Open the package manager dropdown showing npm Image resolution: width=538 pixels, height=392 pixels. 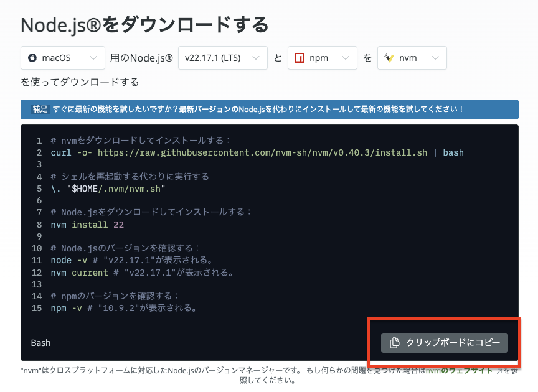(x=322, y=57)
